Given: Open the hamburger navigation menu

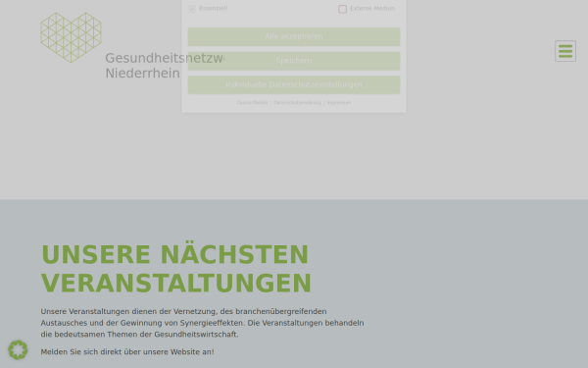Looking at the screenshot, I should point(565,51).
